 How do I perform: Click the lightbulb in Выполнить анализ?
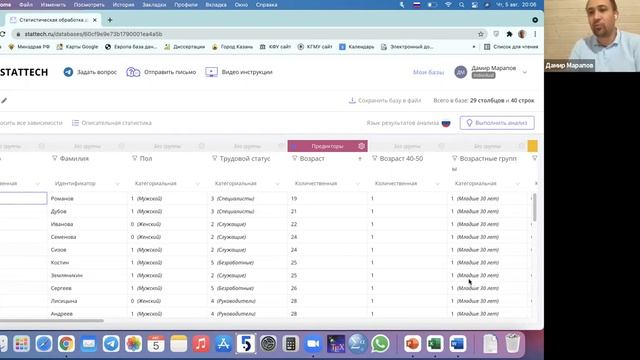click(x=469, y=123)
